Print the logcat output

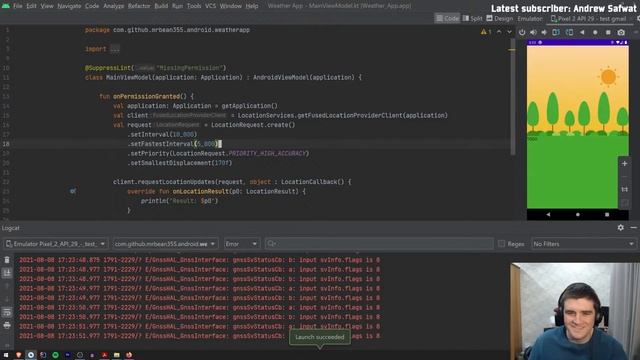7,325
